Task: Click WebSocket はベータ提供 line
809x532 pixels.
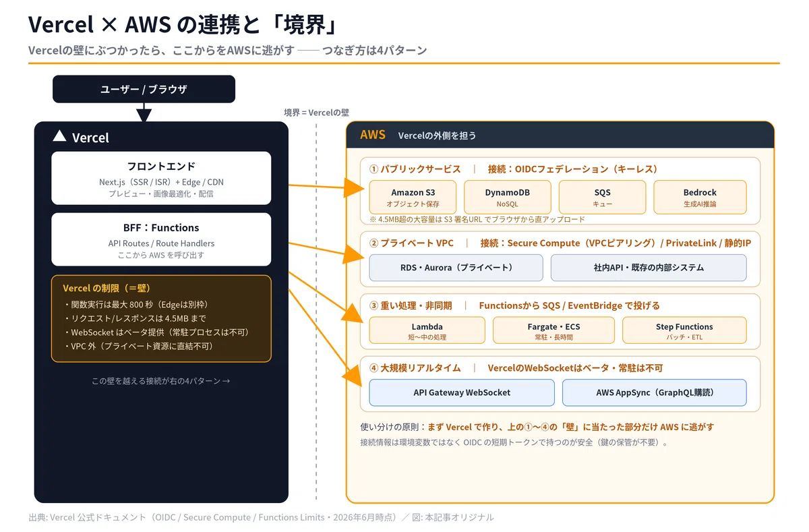Action: click(x=156, y=332)
